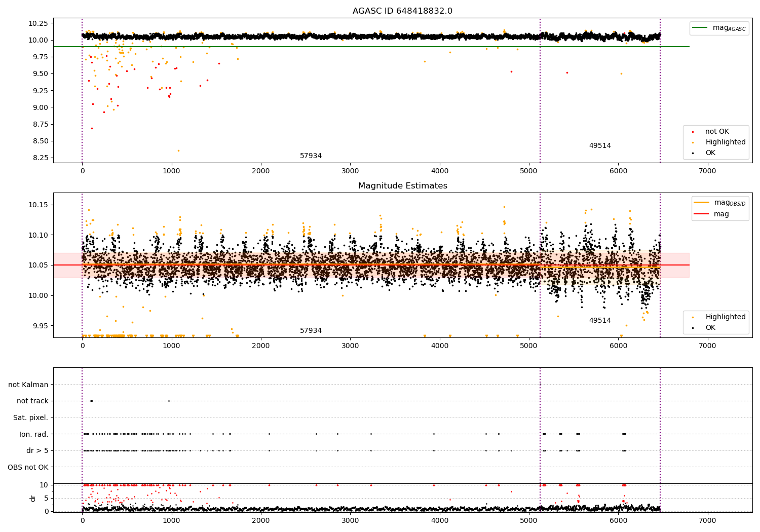Select the '6000' x-axis tick of the bottom plot
The width and height of the screenshot is (760, 532).
click(x=618, y=521)
